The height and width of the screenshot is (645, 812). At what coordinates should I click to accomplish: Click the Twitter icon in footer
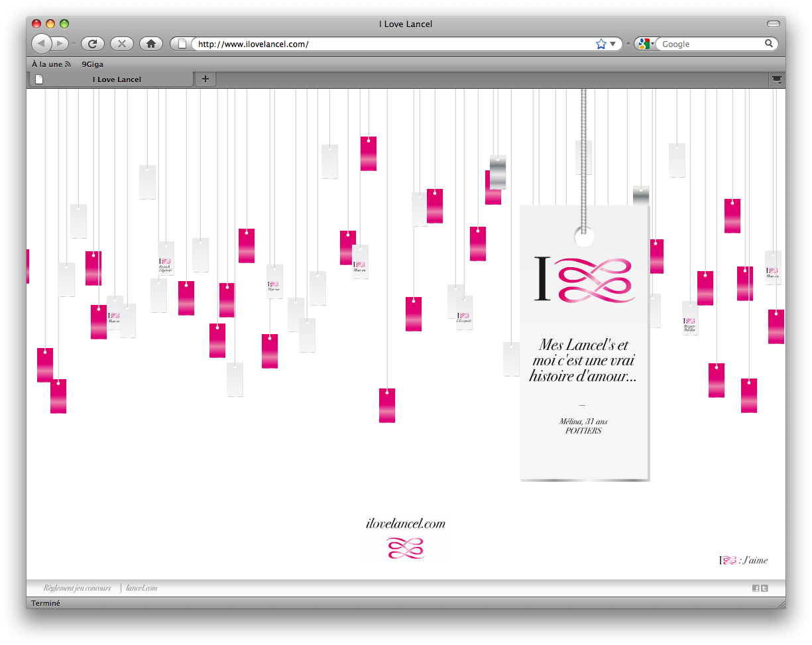click(764, 588)
